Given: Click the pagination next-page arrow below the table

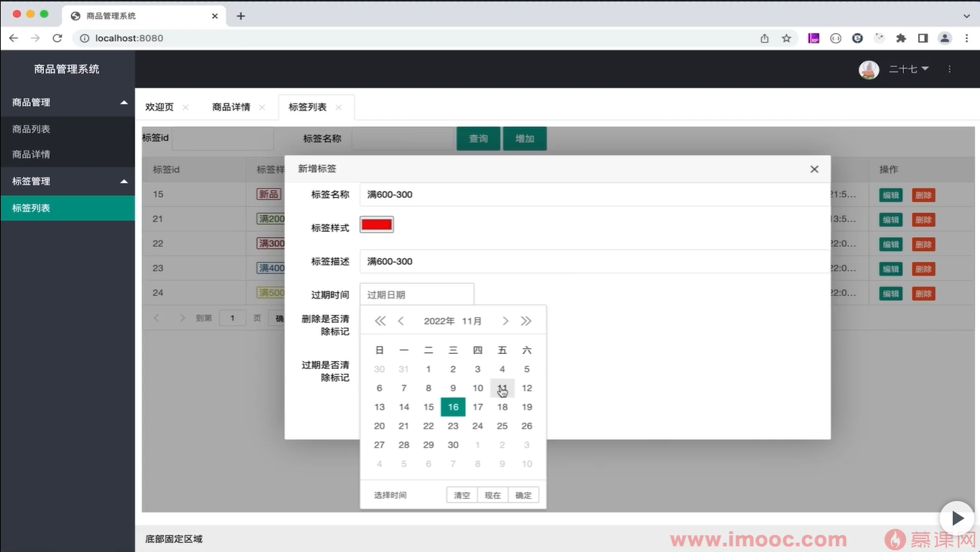Looking at the screenshot, I should [x=182, y=318].
